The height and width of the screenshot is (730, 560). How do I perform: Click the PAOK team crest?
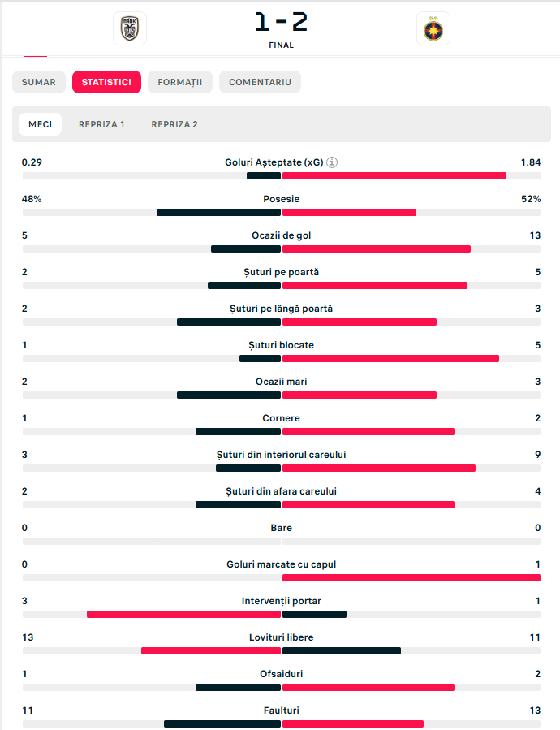pos(129,28)
